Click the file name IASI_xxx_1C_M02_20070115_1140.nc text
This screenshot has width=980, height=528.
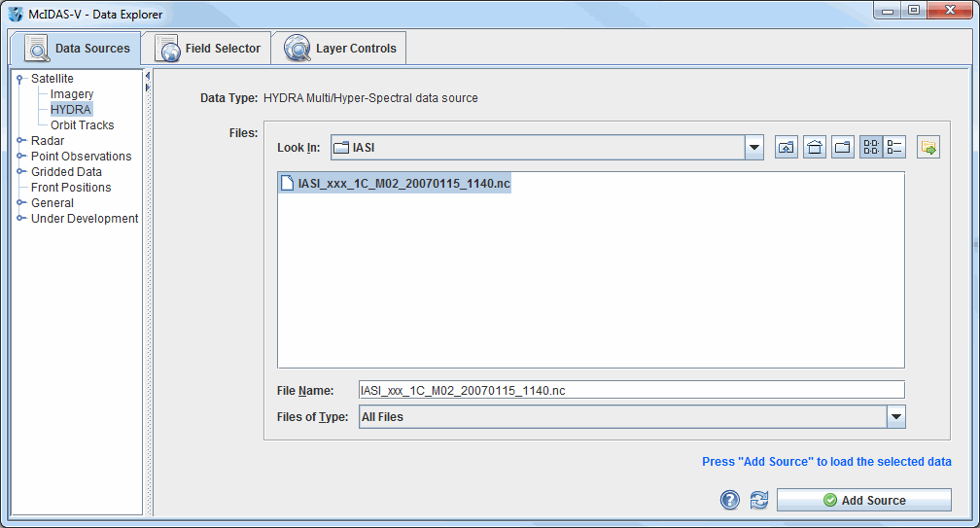tap(403, 183)
